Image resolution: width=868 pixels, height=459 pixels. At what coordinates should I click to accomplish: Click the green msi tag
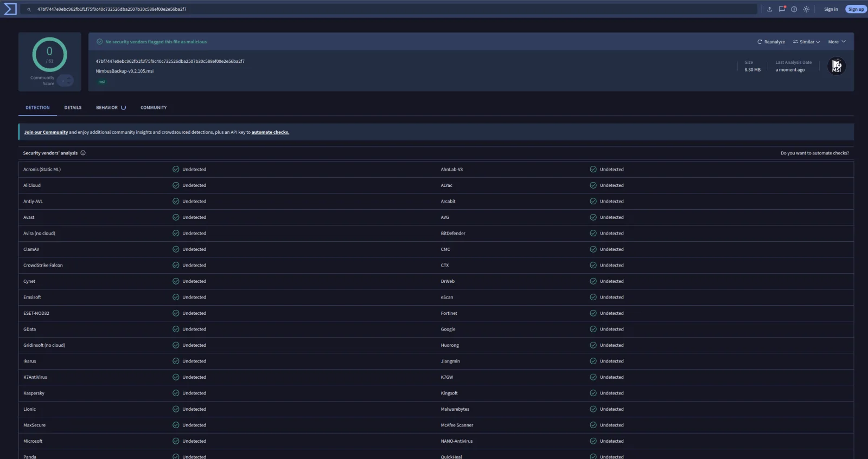click(101, 82)
